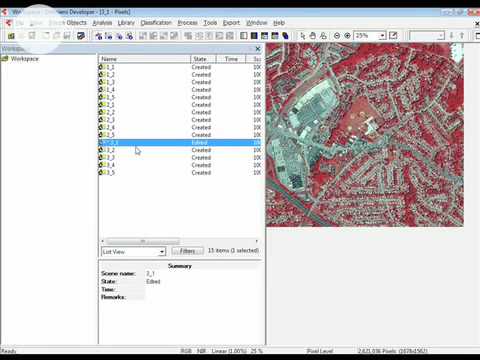Screen dimensions: 480x360
Task: Open the Export menu
Action: 231,23
